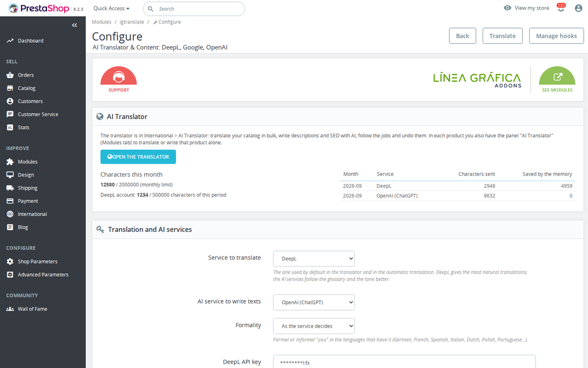Click the Translation and AI services heading
This screenshot has height=368, width=588.
150,229
